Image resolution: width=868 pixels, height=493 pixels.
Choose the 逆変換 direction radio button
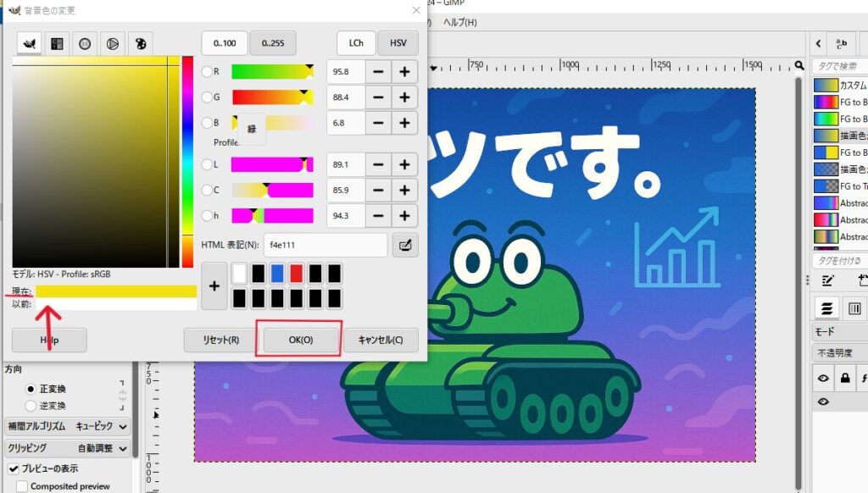[x=31, y=406]
